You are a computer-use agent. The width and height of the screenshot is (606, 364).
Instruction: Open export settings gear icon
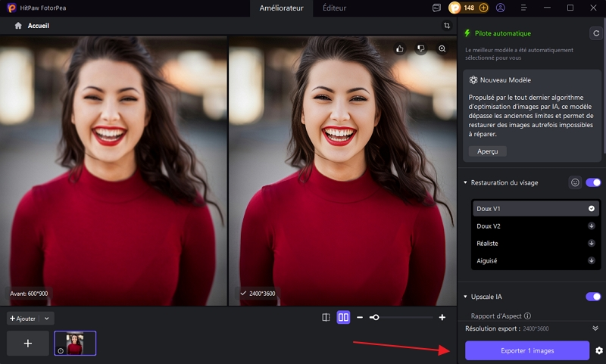[599, 350]
